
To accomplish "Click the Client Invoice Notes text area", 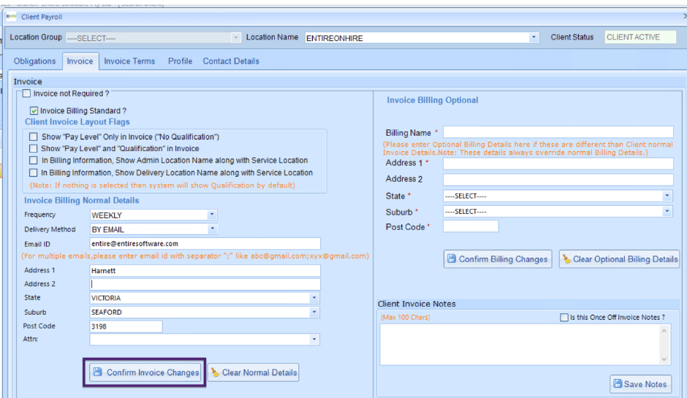I will point(520,344).
